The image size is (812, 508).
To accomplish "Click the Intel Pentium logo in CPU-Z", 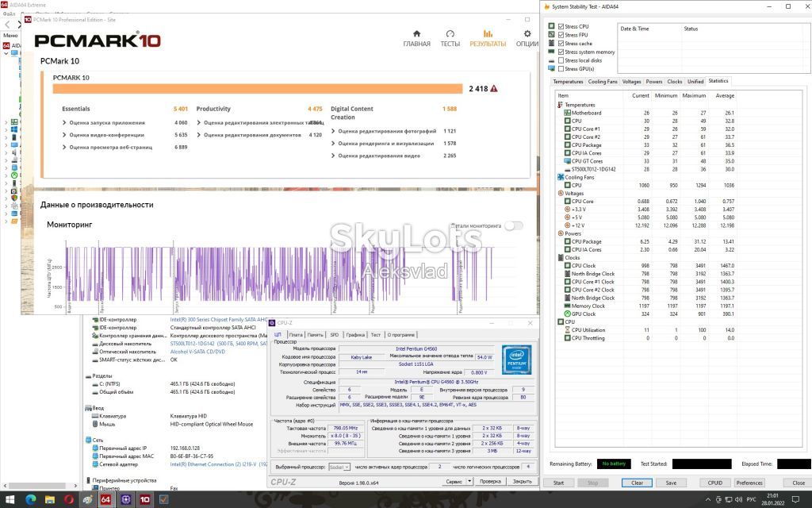I will click(516, 360).
